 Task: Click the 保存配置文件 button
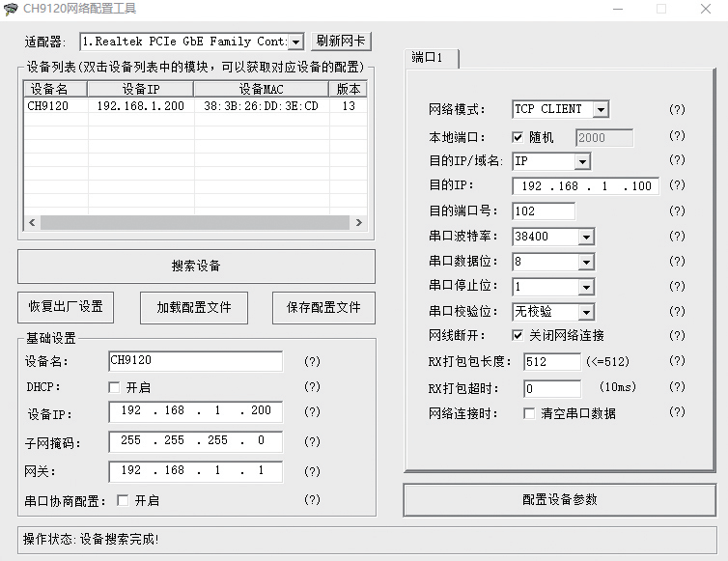(323, 307)
